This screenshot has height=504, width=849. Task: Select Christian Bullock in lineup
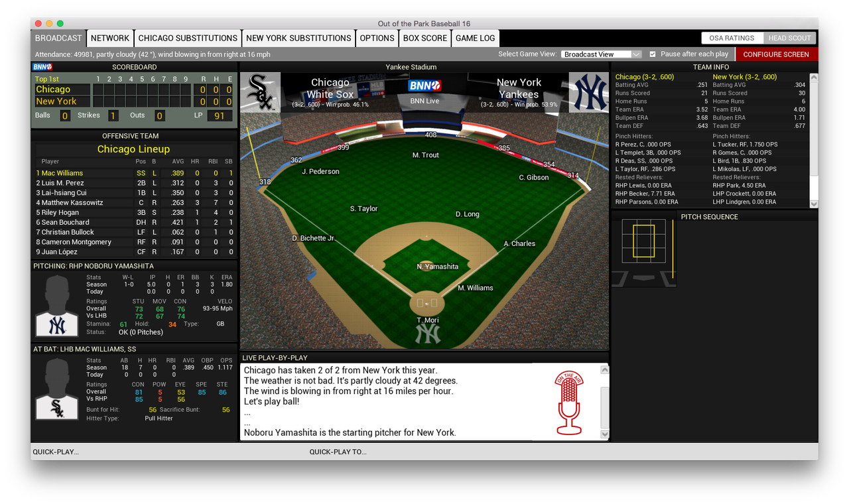135,233
